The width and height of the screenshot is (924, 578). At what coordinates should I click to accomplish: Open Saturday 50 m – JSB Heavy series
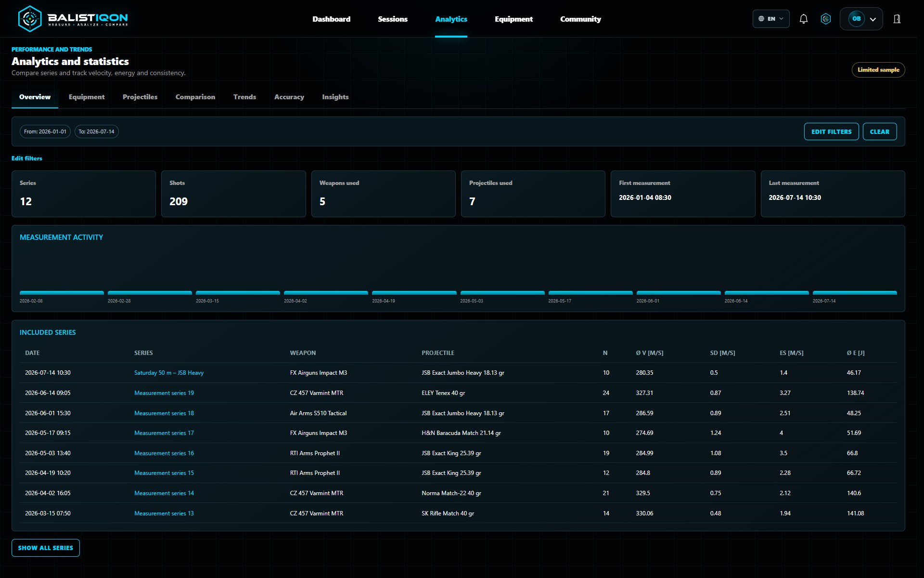pyautogui.click(x=169, y=373)
